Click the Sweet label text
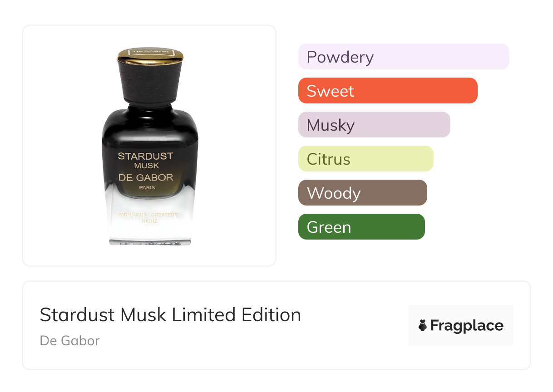The height and width of the screenshot is (392, 553). point(330,91)
